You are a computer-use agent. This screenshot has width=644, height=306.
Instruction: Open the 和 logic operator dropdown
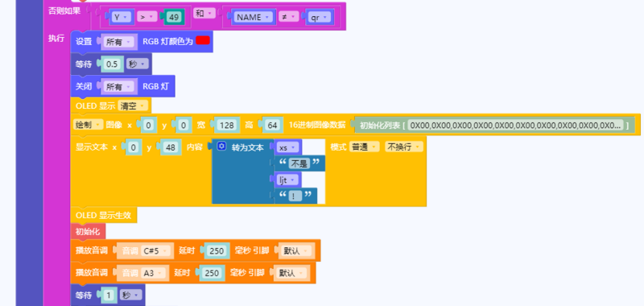(204, 13)
